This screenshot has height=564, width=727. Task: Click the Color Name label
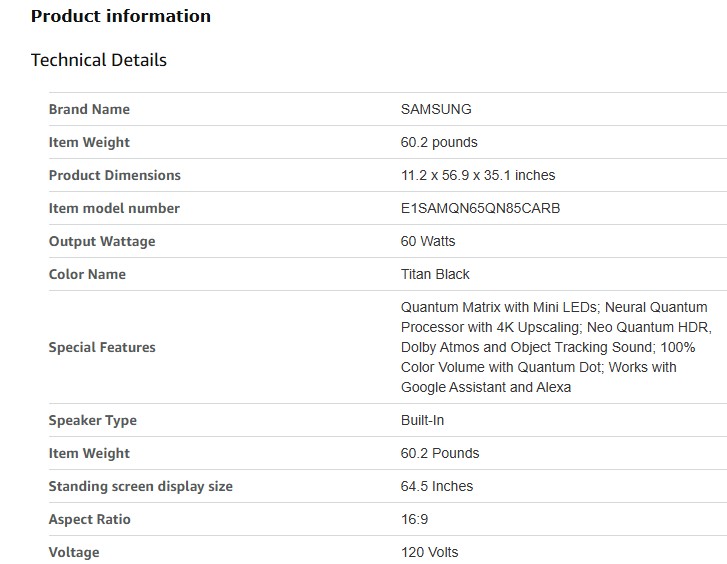click(87, 274)
